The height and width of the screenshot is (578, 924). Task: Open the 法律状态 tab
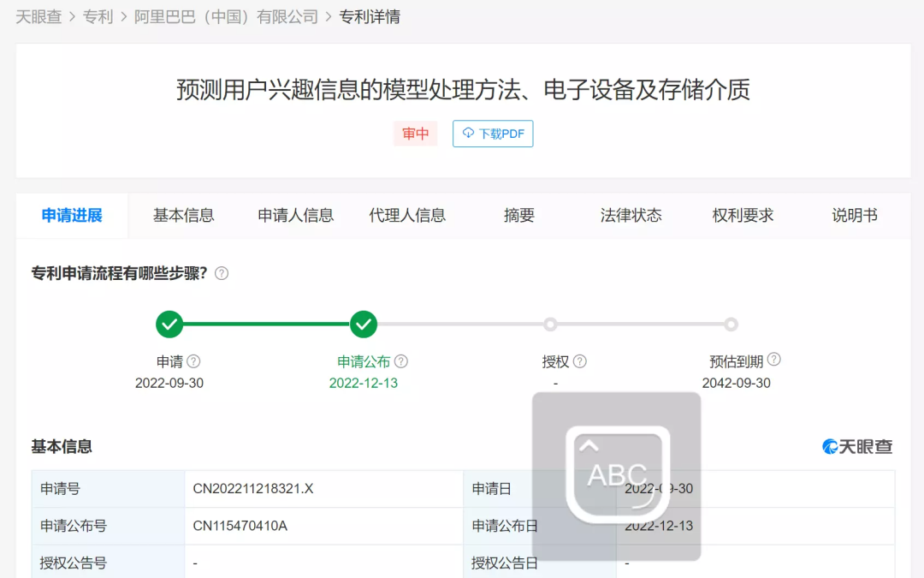pos(631,216)
